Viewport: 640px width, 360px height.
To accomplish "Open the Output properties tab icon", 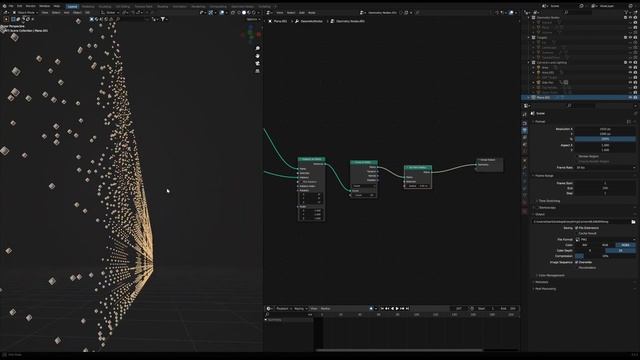I will 524,130.
